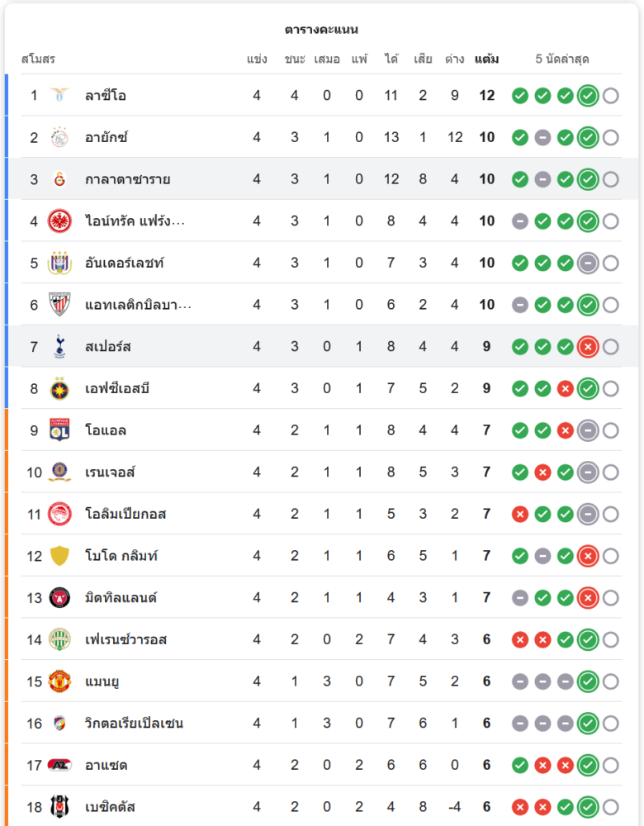This screenshot has height=826, width=644.
Task: Click Lazio's empty upcoming match circle
Action: [610, 96]
